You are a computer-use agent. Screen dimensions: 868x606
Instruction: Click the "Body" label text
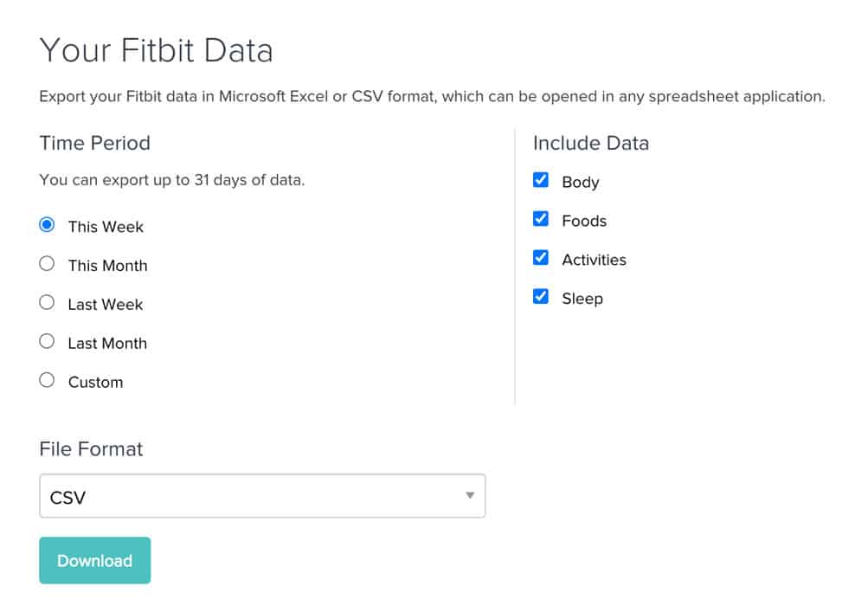point(581,183)
